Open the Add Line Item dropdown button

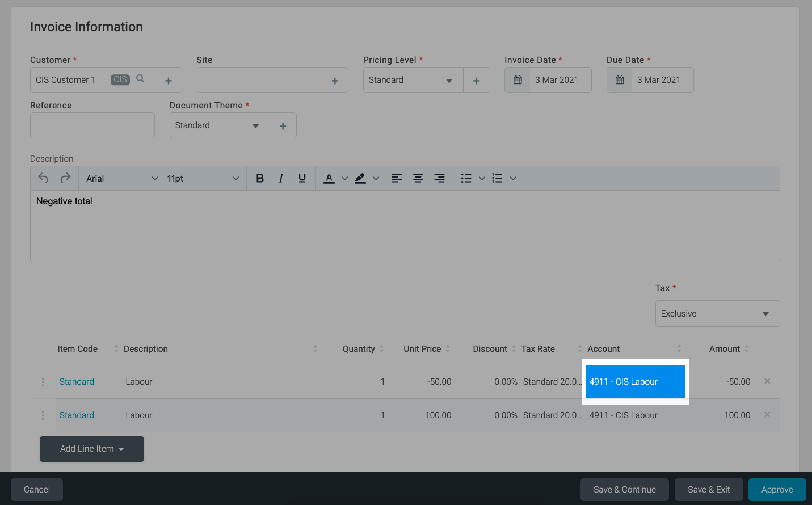92,449
